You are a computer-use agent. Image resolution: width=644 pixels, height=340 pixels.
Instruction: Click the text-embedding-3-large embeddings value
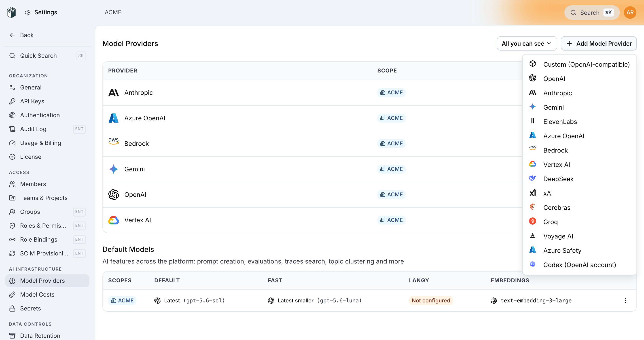(x=531, y=301)
